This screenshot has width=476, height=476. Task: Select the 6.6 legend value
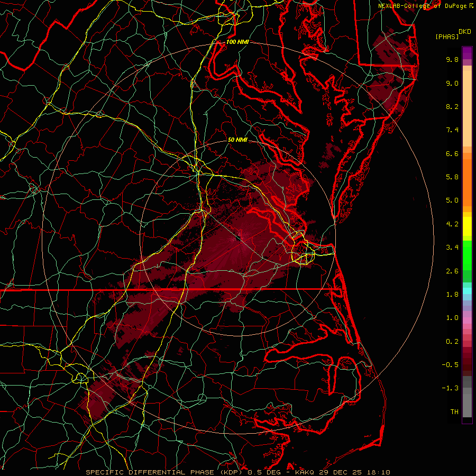pyautogui.click(x=452, y=153)
